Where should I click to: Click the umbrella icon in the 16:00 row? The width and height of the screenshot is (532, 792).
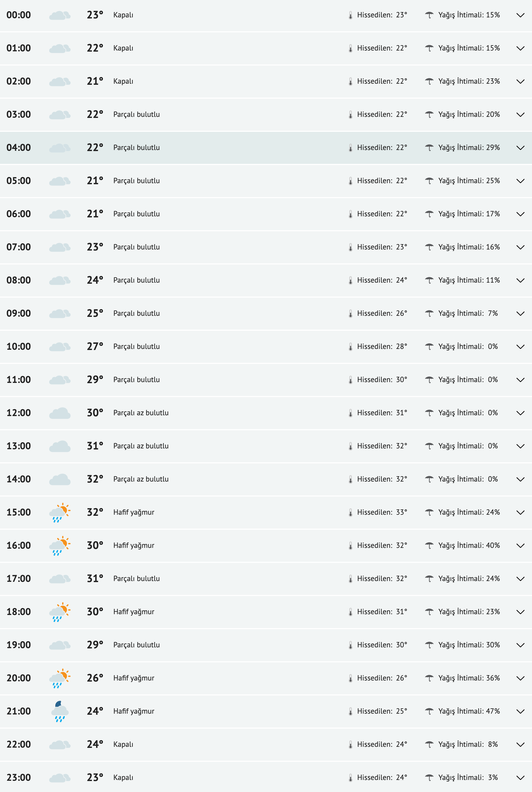pyautogui.click(x=429, y=545)
